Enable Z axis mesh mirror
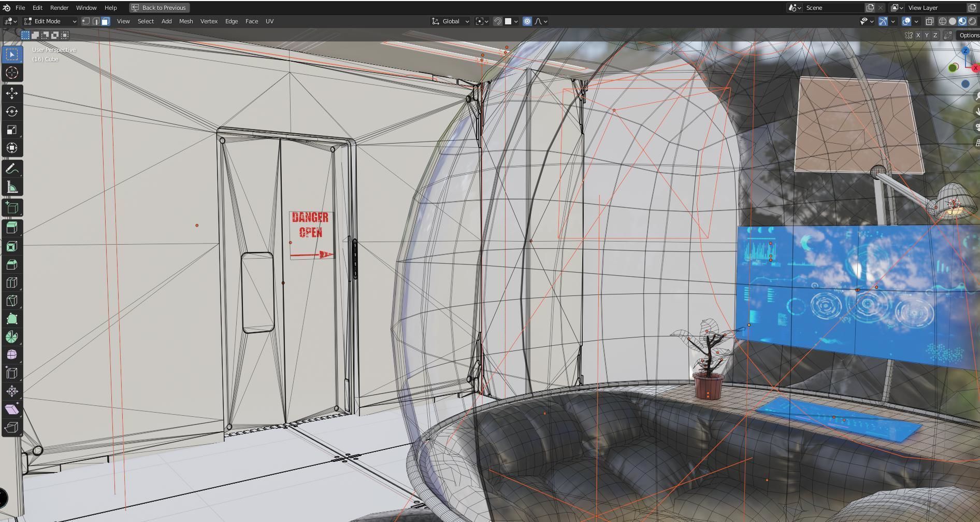The width and height of the screenshot is (980, 522). [935, 35]
